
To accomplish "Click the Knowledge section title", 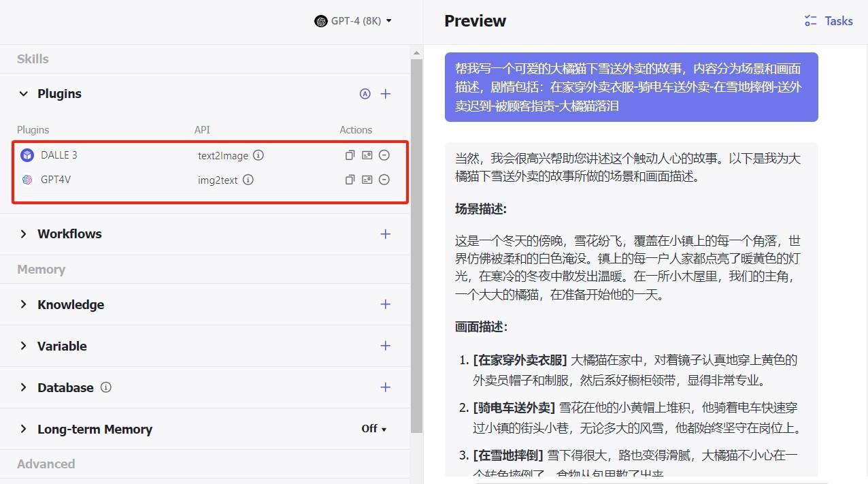I will tap(71, 304).
